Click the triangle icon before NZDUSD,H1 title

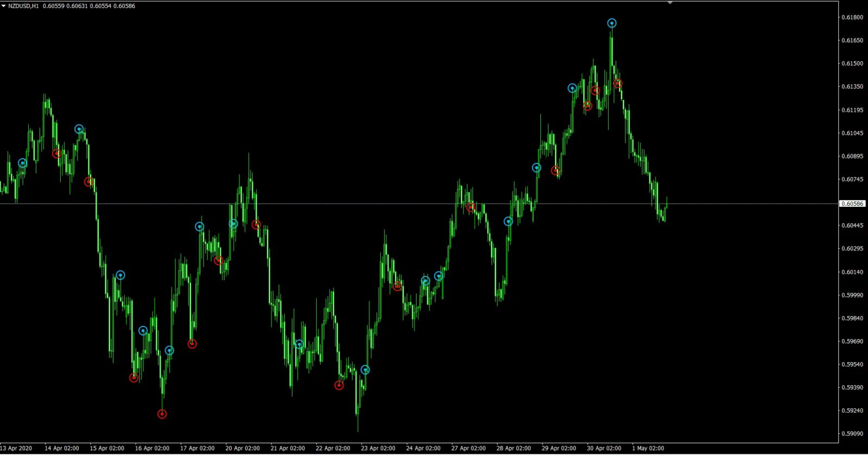[x=3, y=6]
